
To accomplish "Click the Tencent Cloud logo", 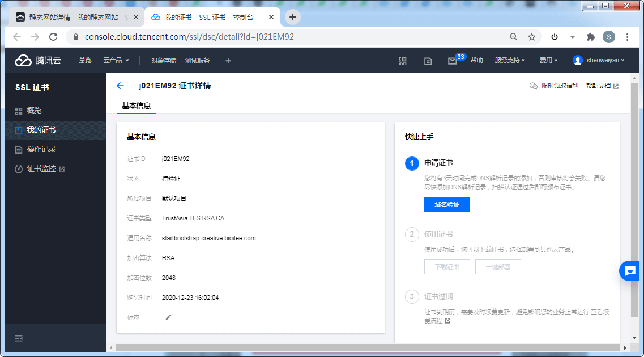I will tap(38, 61).
